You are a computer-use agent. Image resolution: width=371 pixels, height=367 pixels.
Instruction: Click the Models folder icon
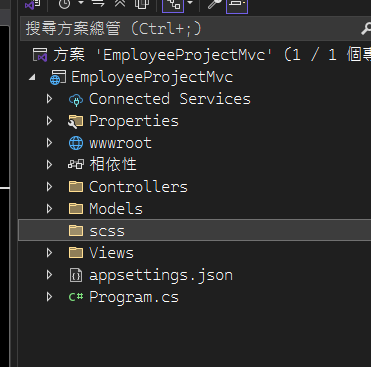click(x=76, y=209)
